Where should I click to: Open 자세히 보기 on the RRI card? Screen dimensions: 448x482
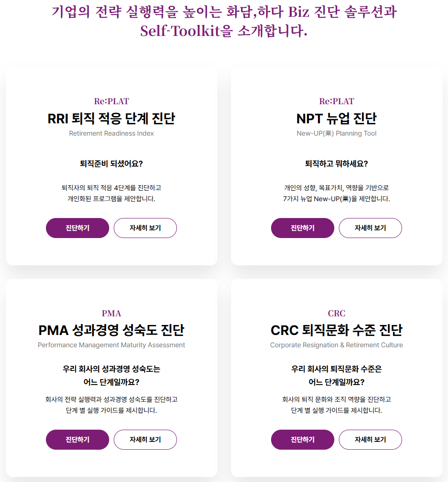click(x=145, y=228)
